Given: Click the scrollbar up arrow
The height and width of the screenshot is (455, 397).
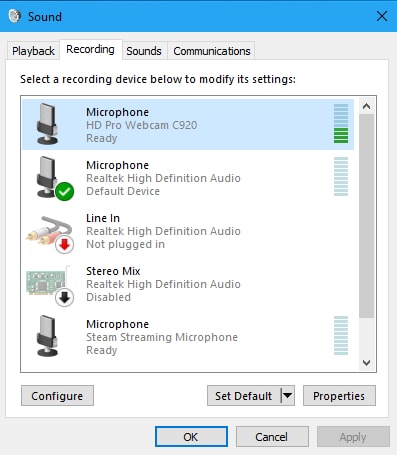Looking at the screenshot, I should (x=367, y=106).
